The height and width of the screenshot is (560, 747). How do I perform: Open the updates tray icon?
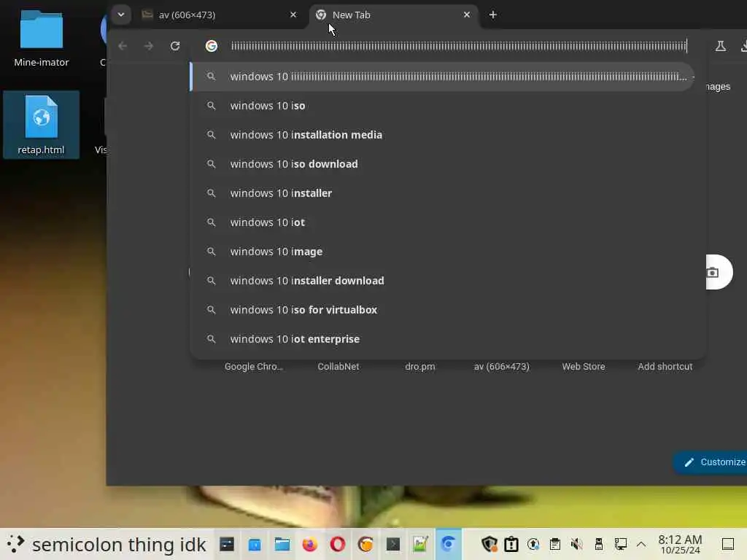533,544
